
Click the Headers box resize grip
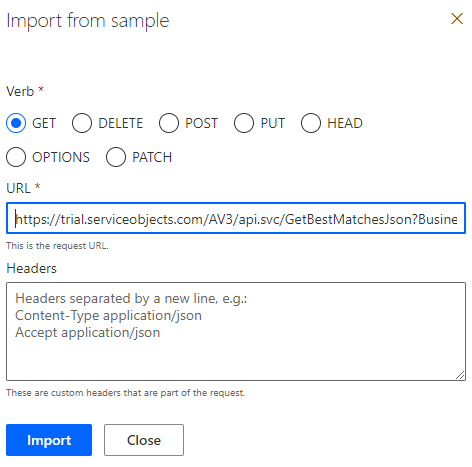click(460, 375)
